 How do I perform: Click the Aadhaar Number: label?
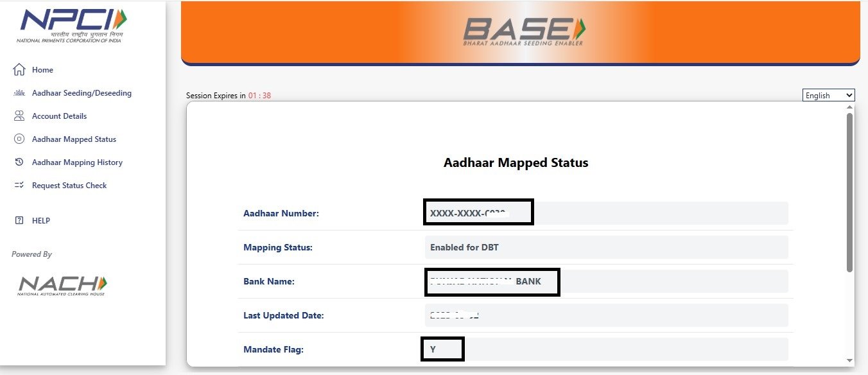[x=281, y=213]
